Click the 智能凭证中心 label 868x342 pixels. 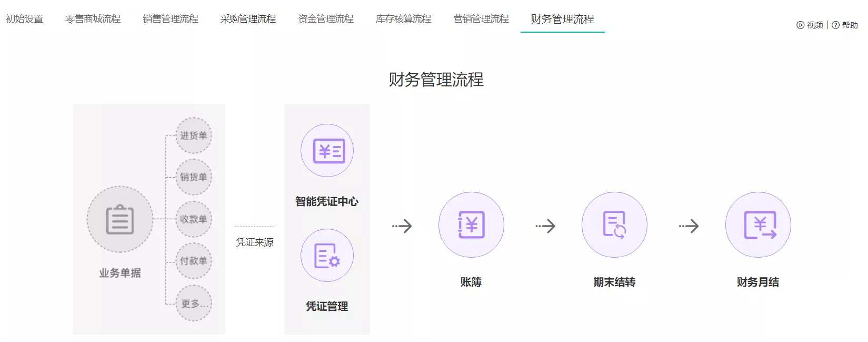pyautogui.click(x=327, y=201)
